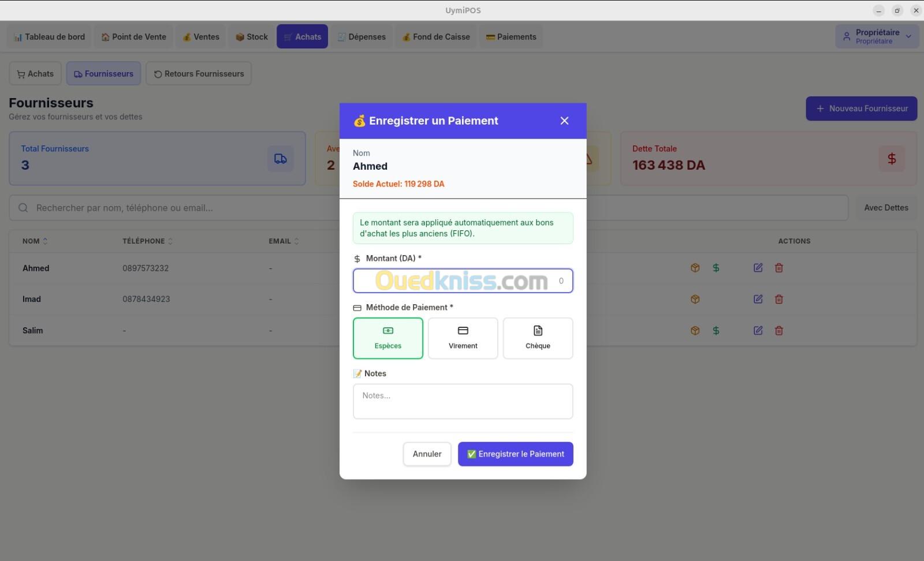Image resolution: width=924 pixels, height=561 pixels.
Task: Open the Point de Vente tab
Action: [x=133, y=36]
